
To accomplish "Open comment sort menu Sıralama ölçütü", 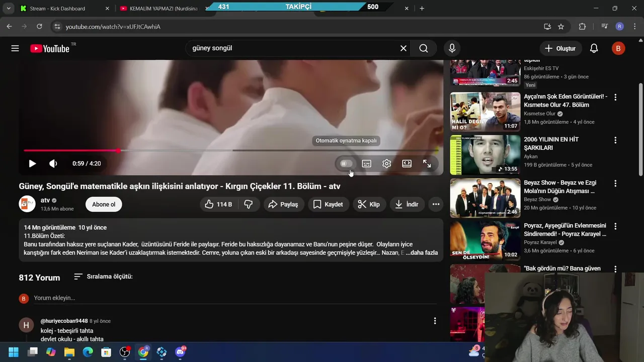I will coord(103,277).
